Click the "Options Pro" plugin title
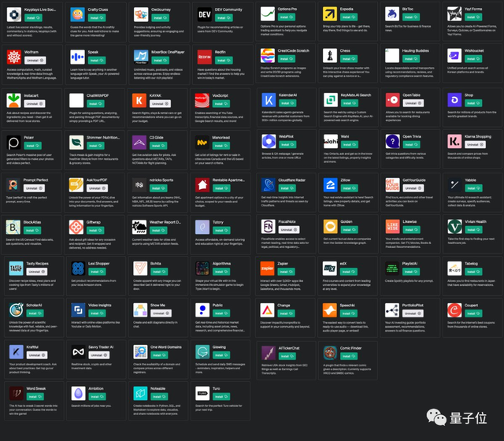Image resolution: width=504 pixels, height=441 pixels. [x=287, y=9]
